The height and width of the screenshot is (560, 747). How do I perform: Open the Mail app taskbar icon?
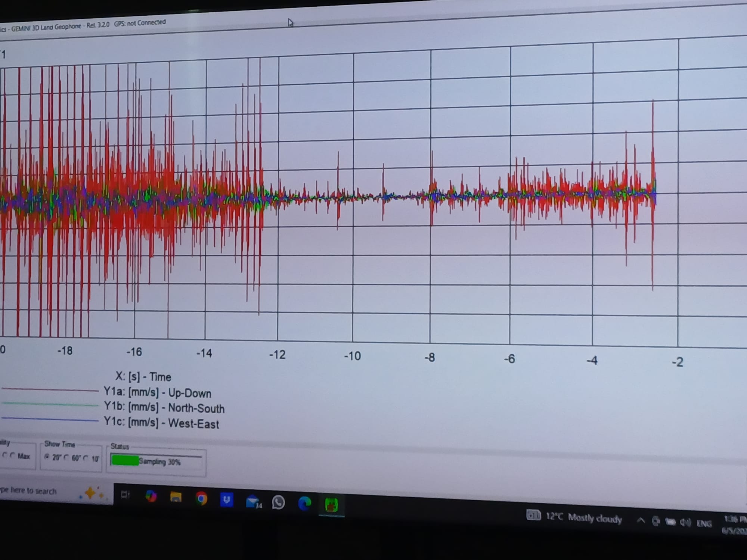click(253, 501)
